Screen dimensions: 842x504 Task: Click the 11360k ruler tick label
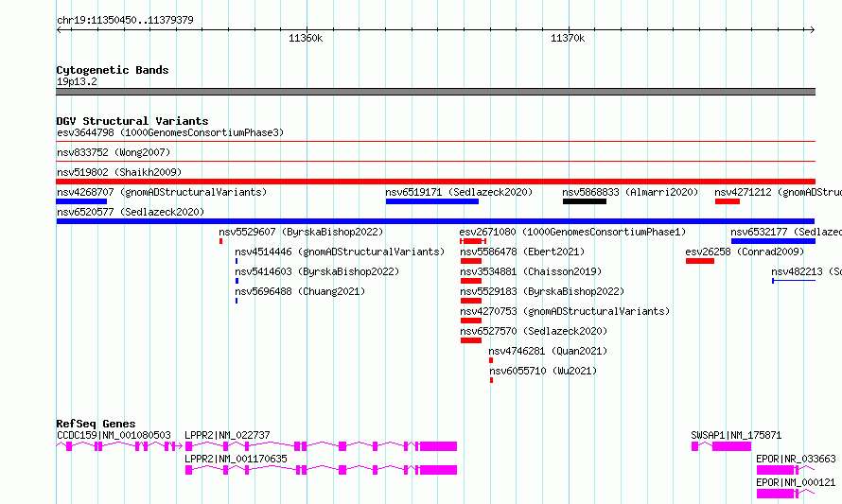pos(306,38)
